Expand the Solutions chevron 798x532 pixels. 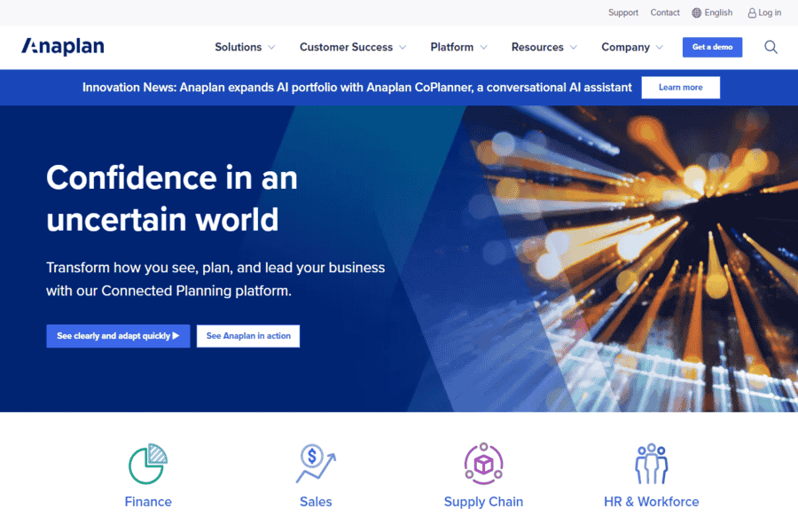point(271,47)
